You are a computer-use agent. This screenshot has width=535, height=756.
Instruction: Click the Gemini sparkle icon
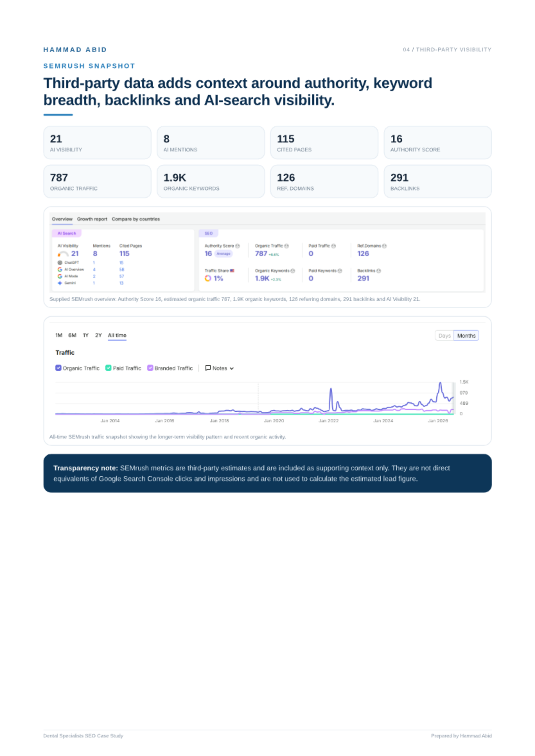pos(60,283)
